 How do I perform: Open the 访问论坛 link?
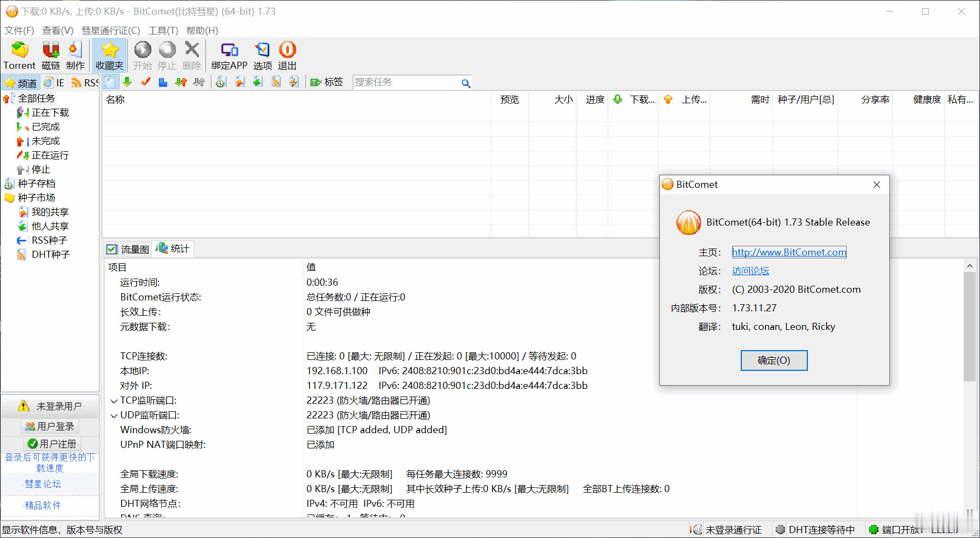click(751, 271)
